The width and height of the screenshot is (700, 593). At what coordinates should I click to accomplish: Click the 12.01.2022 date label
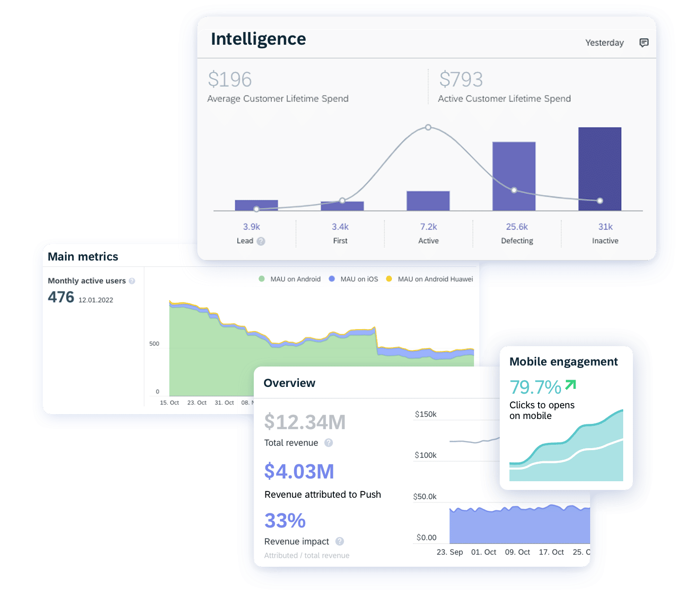[x=96, y=300]
